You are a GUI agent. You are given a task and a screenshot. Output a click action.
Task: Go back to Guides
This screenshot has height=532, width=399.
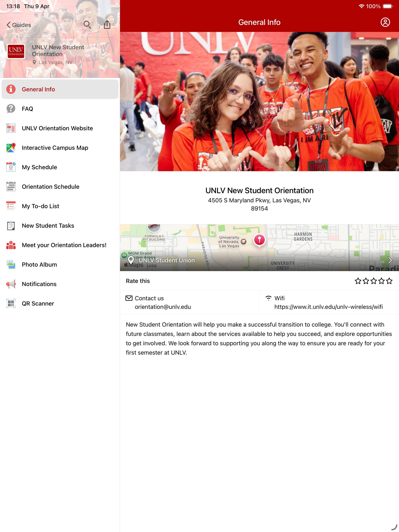point(19,25)
